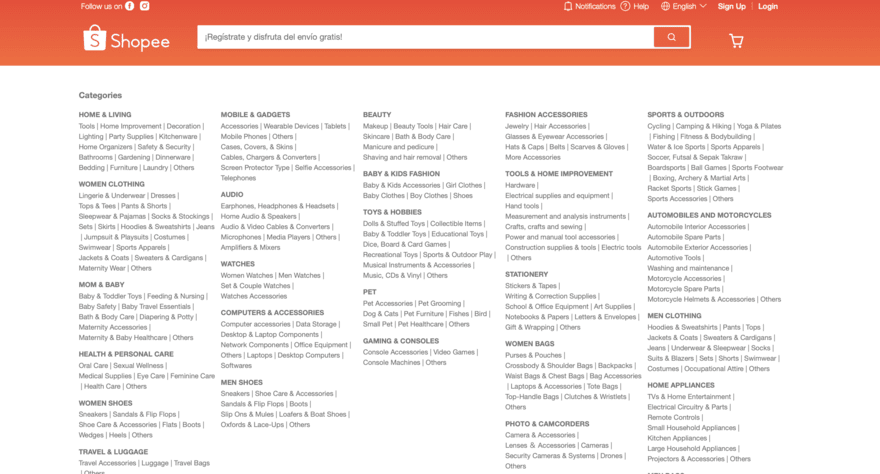This screenshot has width=880, height=474.
Task: Open the Mobile & Gadgets category
Action: pos(255,115)
